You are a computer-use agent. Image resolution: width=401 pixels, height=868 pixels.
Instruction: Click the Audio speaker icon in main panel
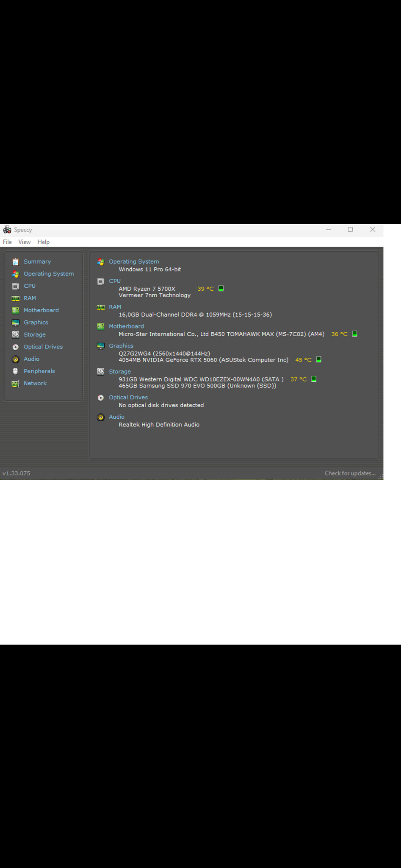101,417
